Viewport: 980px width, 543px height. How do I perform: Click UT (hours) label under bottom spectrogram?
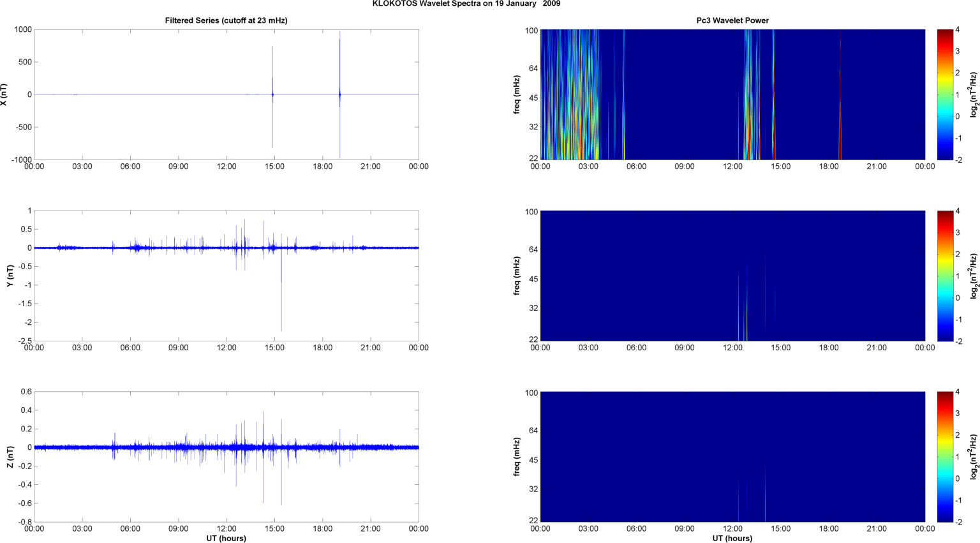[x=732, y=538]
